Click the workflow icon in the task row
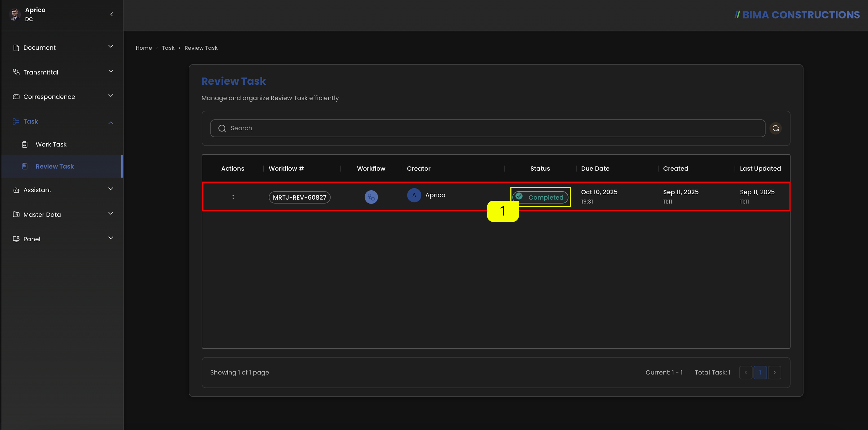Screen dimensions: 868x430 pyautogui.click(x=371, y=197)
